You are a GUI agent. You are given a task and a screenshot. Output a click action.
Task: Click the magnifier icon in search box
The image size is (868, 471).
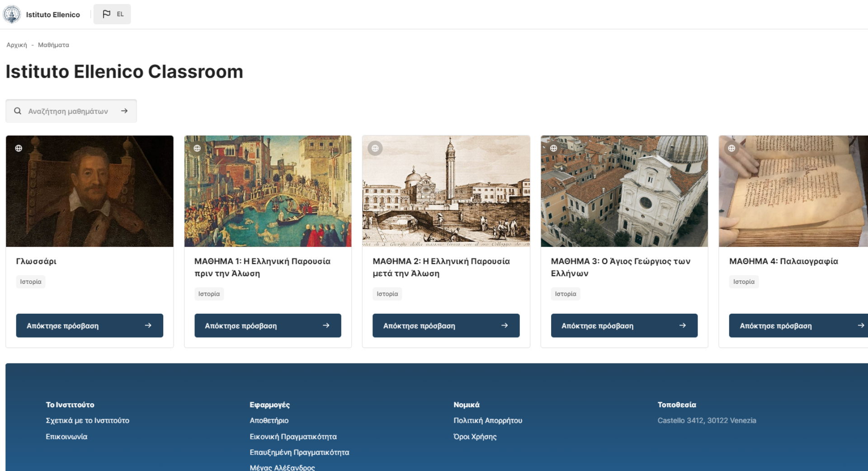point(18,111)
